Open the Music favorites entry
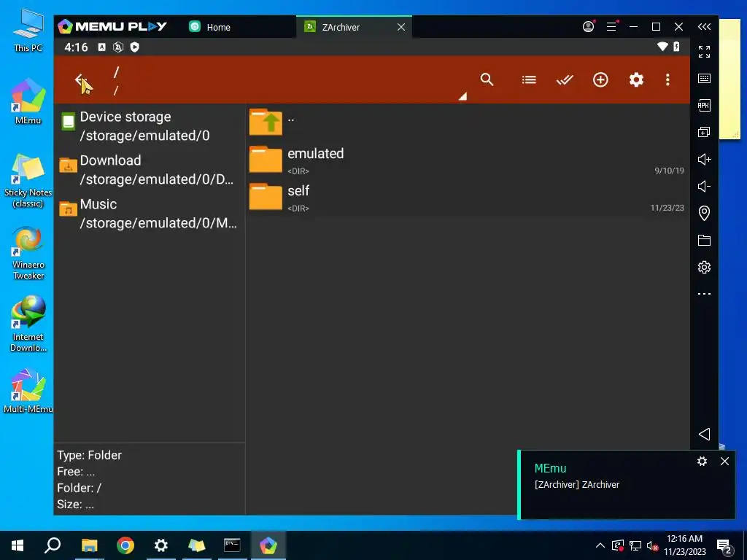This screenshot has width=747, height=560. coord(150,214)
